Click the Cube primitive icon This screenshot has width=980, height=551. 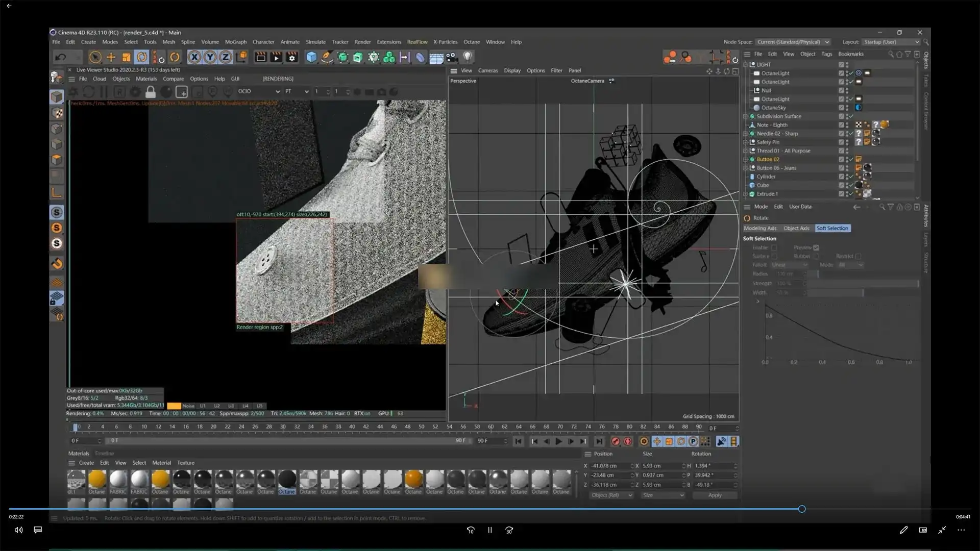[311, 57]
